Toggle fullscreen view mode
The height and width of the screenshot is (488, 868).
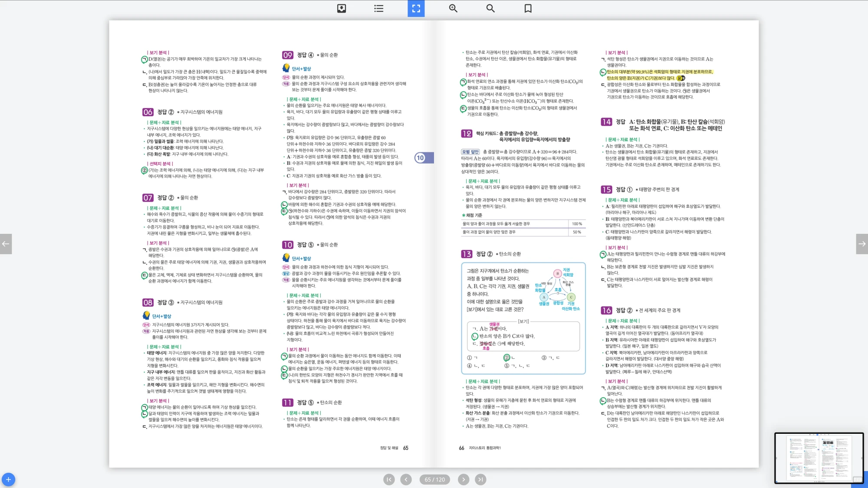click(x=416, y=8)
